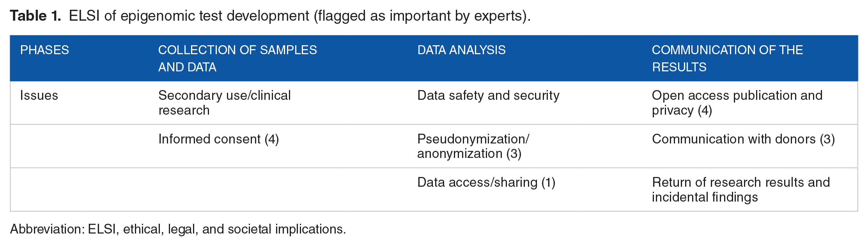This screenshot has height=246, width=868.
Task: Click the caption text "ELSI of epigenomic test development"
Action: (x=189, y=16)
